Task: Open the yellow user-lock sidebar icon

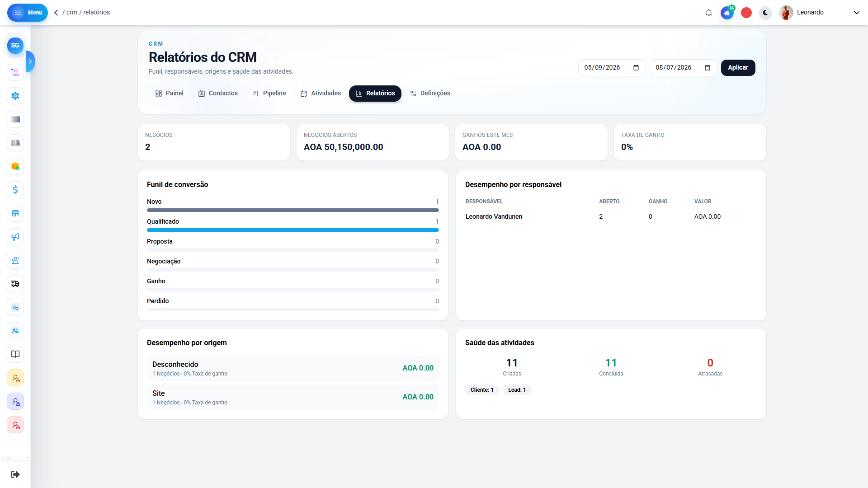Action: click(x=15, y=378)
